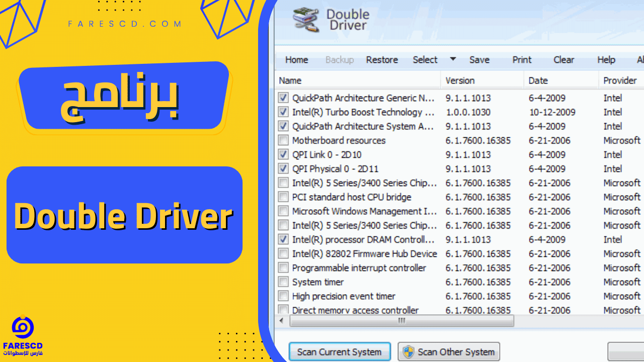Select the QPI Link 0 - 2D10 row name
The width and height of the screenshot is (644, 362).
(x=327, y=154)
